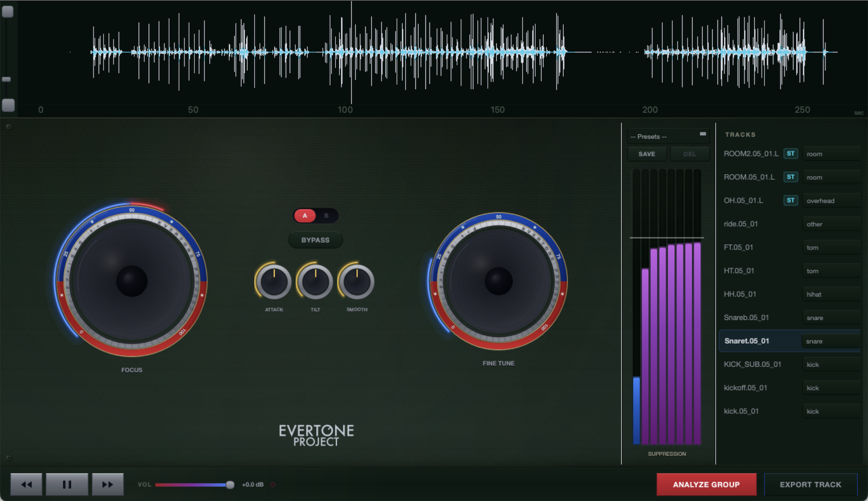Open type dropdown for ROOM.05_01.L
The width and height of the screenshot is (868, 501).
point(831,177)
